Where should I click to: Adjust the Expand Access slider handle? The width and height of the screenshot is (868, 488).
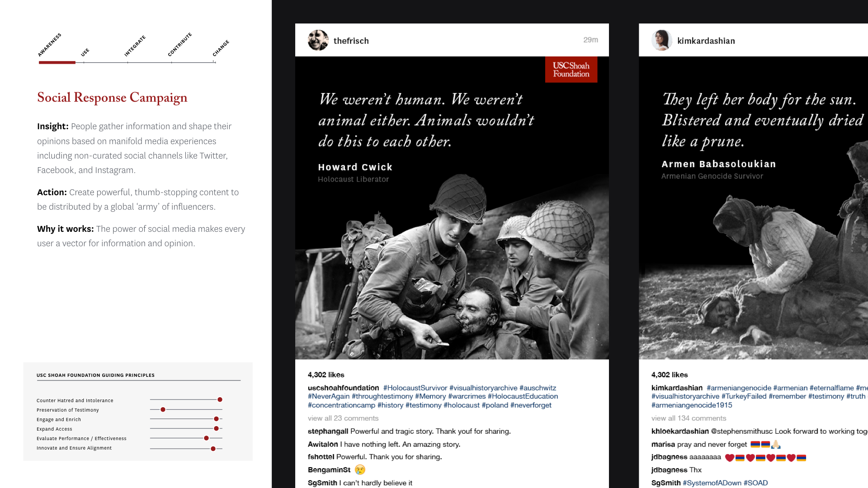click(x=216, y=429)
